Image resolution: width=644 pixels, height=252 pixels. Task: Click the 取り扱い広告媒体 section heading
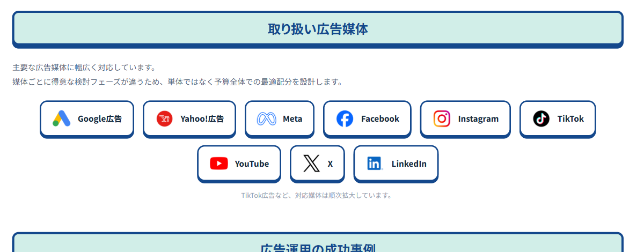tap(318, 29)
